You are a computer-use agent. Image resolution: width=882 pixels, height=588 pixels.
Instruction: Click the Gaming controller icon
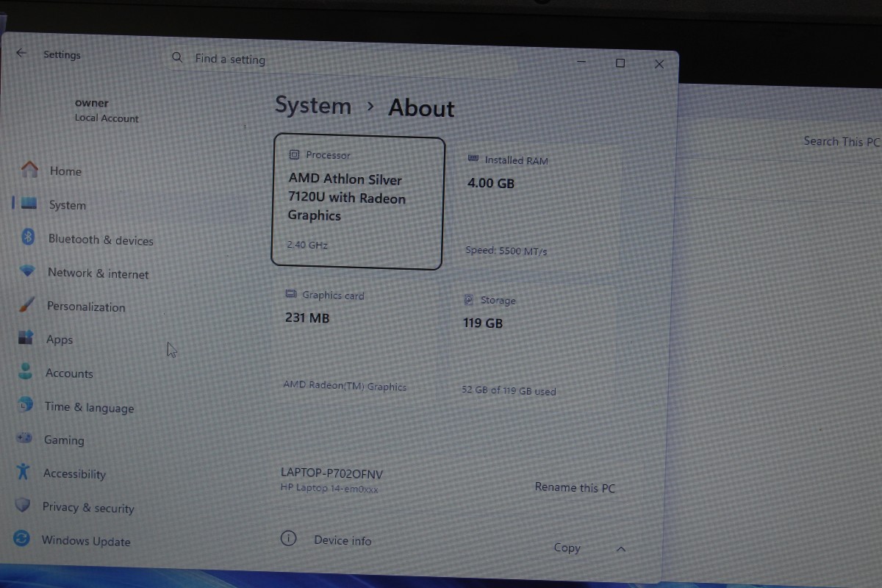pos(24,438)
